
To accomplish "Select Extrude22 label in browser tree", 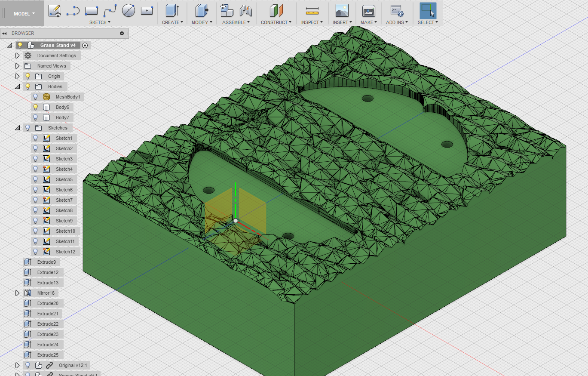I will (48, 324).
